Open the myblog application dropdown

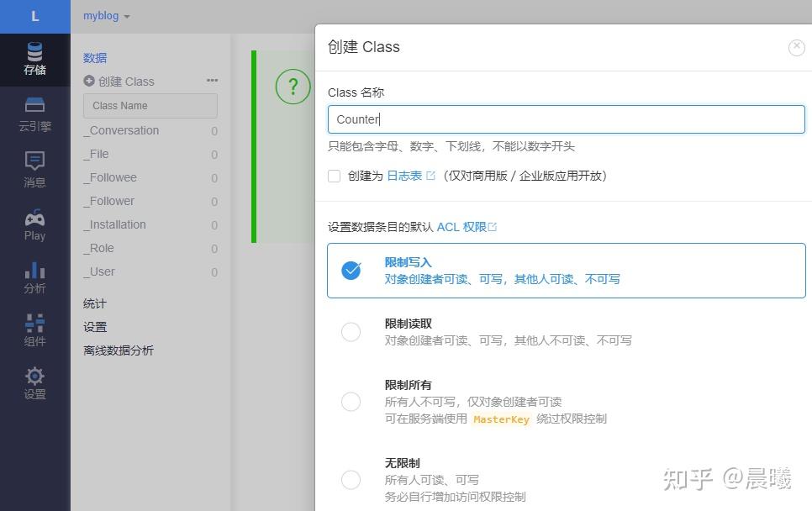coord(105,15)
